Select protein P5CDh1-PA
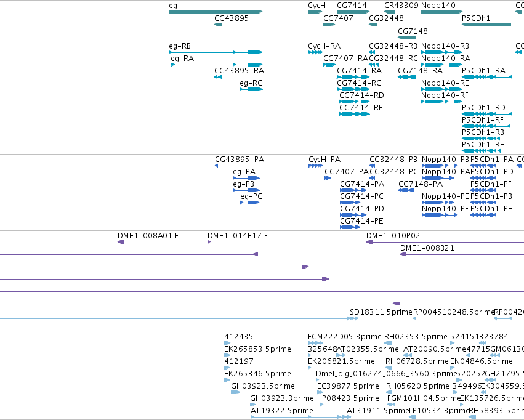Viewport: 524px width, 420px height. pyautogui.click(x=483, y=166)
